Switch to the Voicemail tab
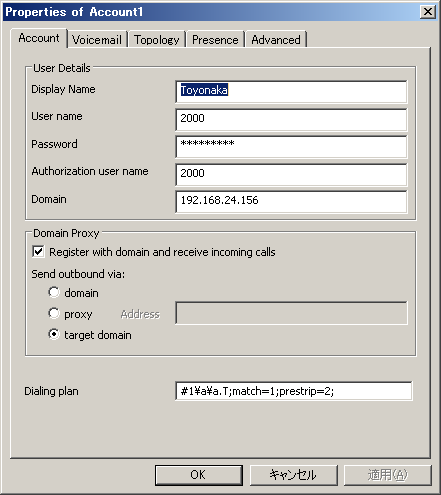441x495 pixels. (x=97, y=40)
